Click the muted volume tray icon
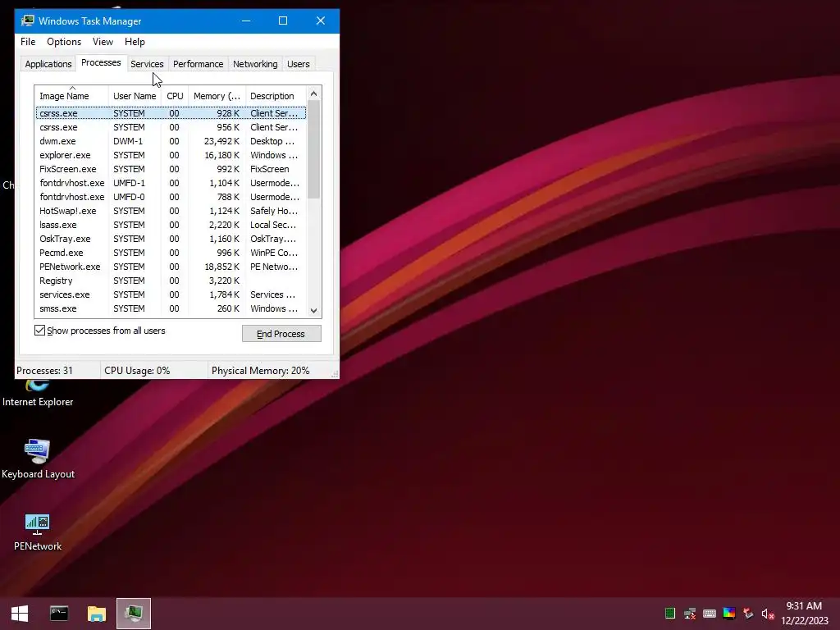 (768, 614)
